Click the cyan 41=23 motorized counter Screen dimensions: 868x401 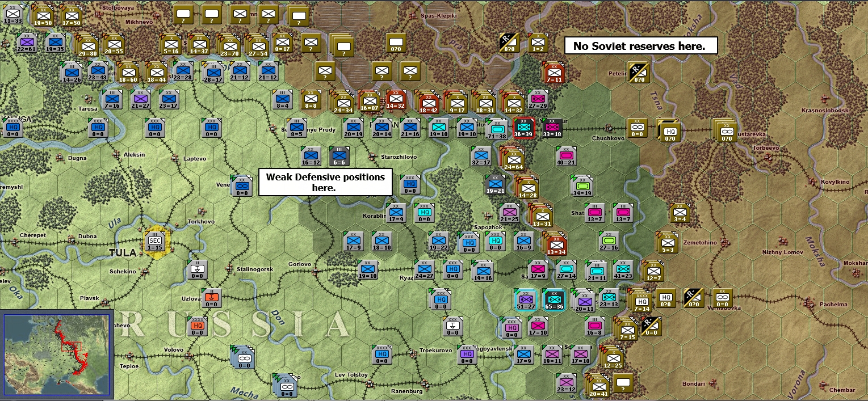tap(623, 270)
